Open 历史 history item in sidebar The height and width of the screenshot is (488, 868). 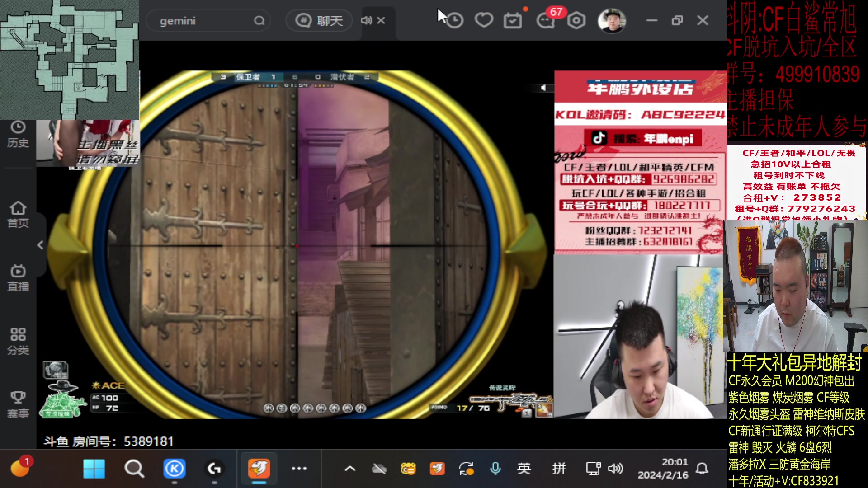coord(18,134)
